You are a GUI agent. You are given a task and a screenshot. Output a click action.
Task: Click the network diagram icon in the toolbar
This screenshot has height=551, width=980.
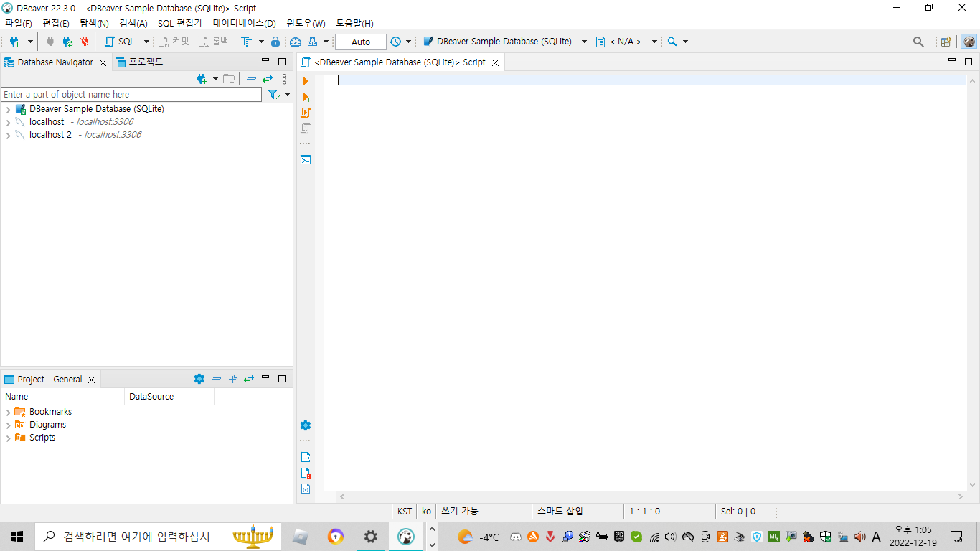(313, 42)
